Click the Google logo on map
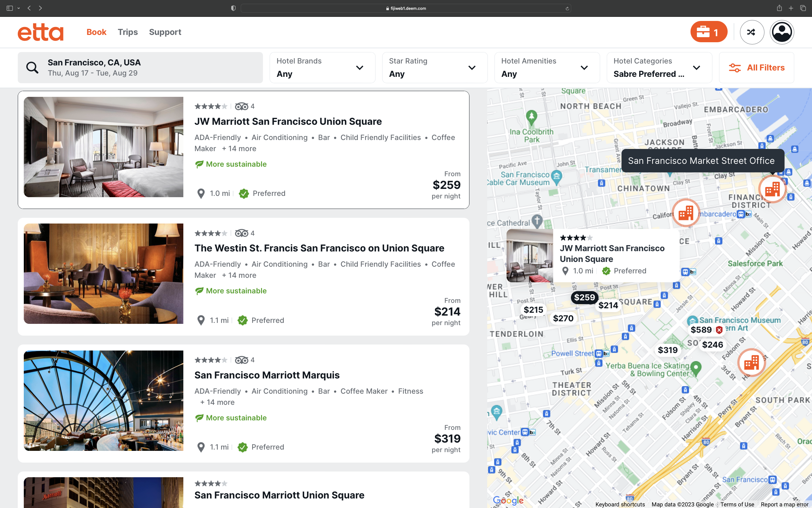 click(x=508, y=500)
